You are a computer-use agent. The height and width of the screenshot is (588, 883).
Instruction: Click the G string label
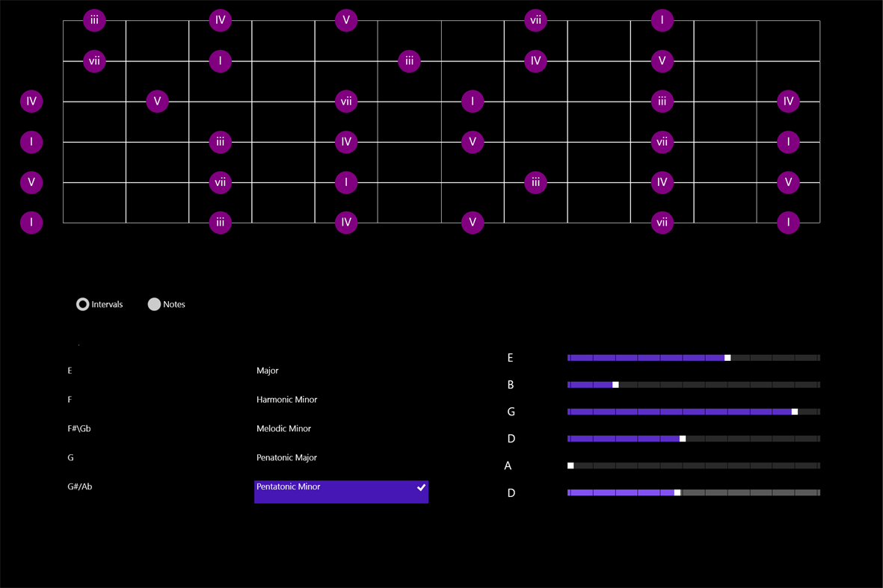[511, 412]
